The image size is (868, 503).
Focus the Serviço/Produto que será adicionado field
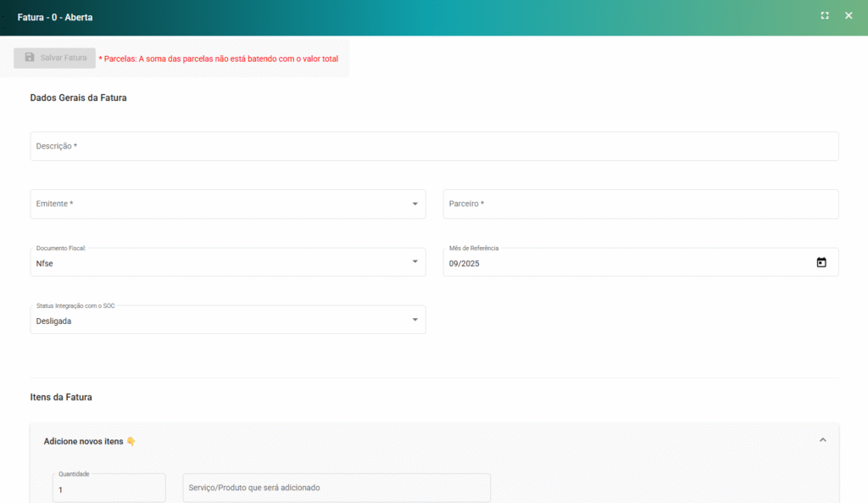[x=337, y=488]
